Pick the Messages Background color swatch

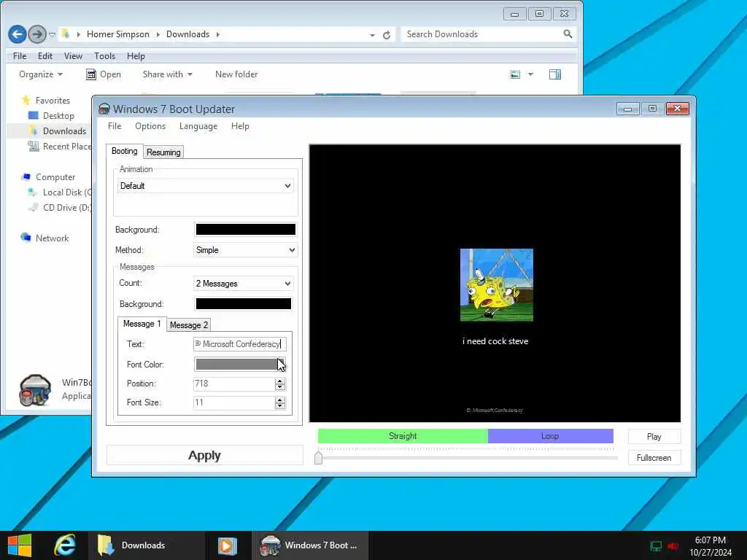(x=244, y=304)
